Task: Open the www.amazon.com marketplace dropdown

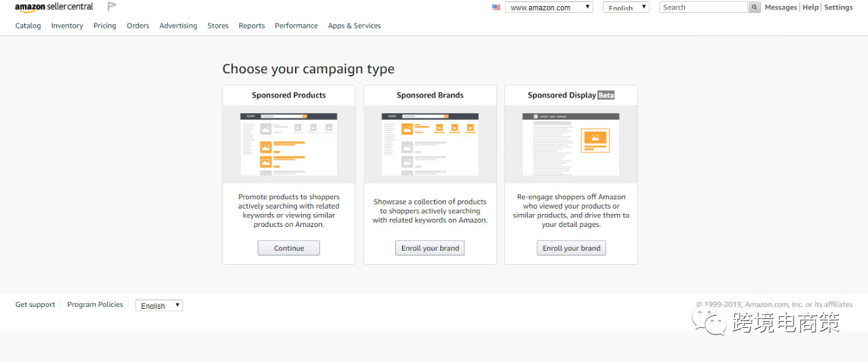Action: coord(549,7)
